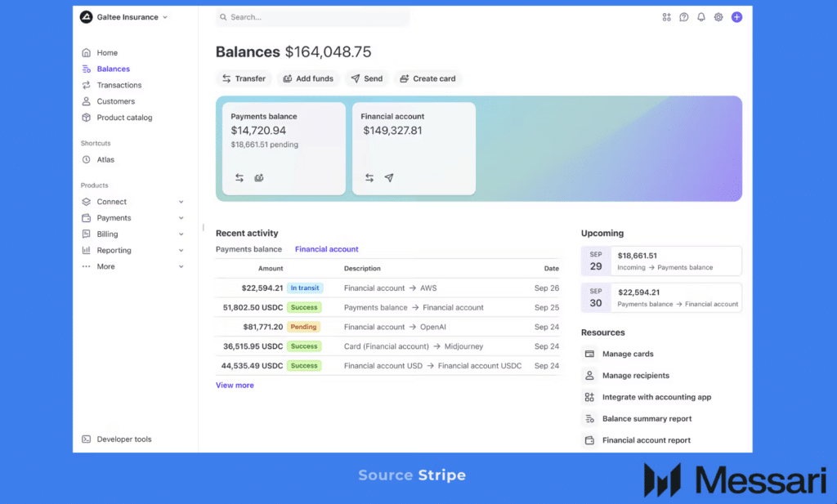This screenshot has height=504, width=837.
Task: Open Developer tools link
Action: pyautogui.click(x=124, y=439)
